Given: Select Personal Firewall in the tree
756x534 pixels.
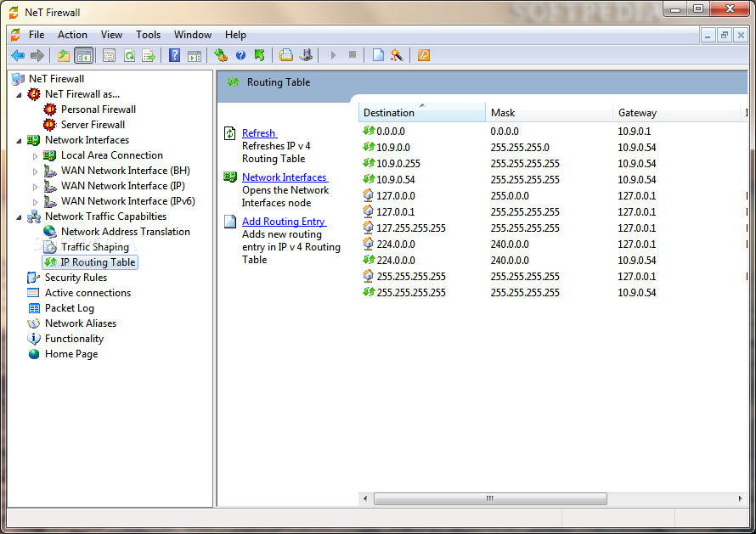Looking at the screenshot, I should [99, 110].
